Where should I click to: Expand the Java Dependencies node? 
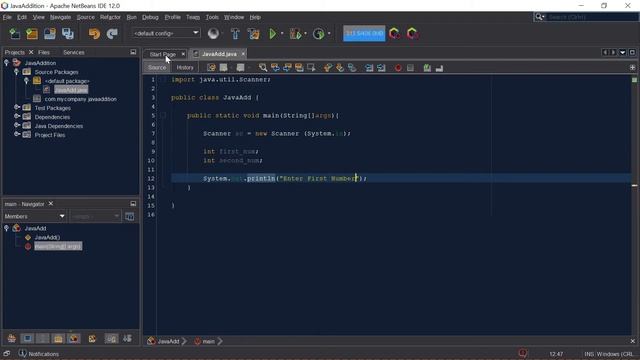coord(16,125)
